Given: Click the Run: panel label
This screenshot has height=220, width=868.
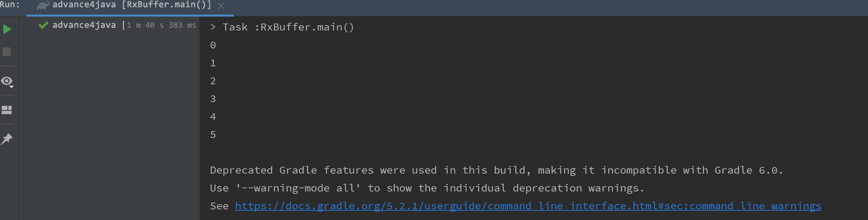Looking at the screenshot, I should point(10,5).
